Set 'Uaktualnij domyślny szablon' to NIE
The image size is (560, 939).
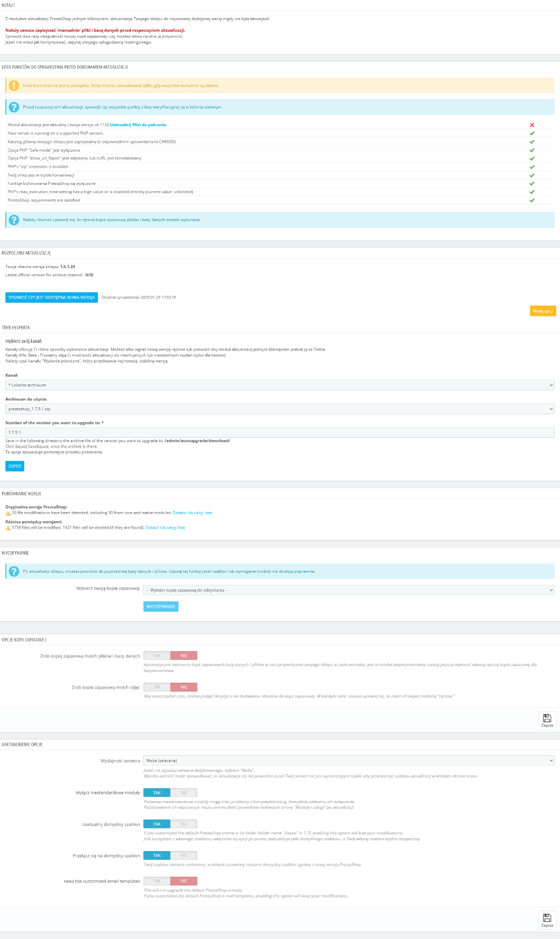click(184, 824)
